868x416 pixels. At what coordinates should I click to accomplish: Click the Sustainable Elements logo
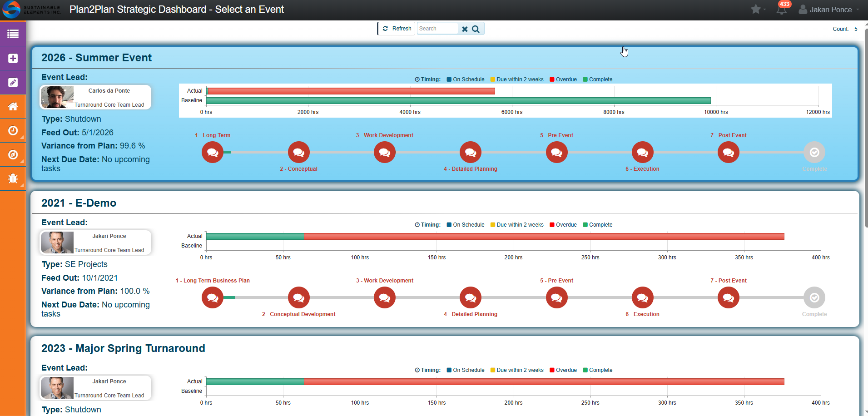tap(32, 10)
